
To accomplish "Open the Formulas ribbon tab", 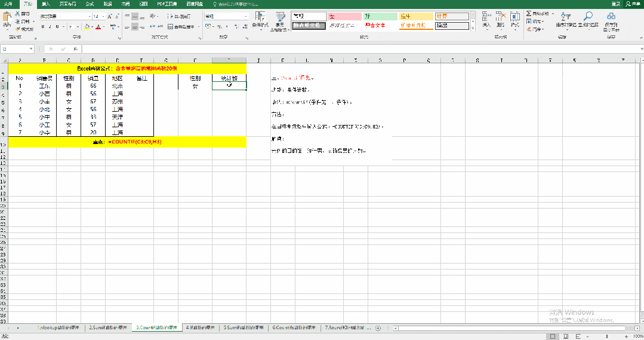I will 90,4.
